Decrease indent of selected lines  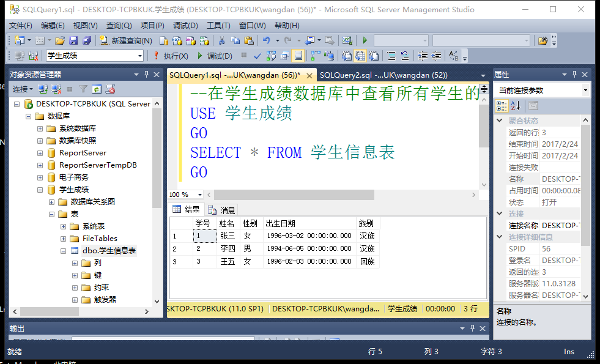point(423,56)
